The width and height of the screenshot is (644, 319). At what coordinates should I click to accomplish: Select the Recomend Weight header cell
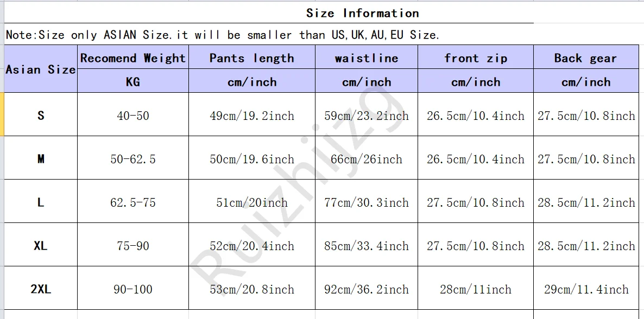(x=133, y=58)
